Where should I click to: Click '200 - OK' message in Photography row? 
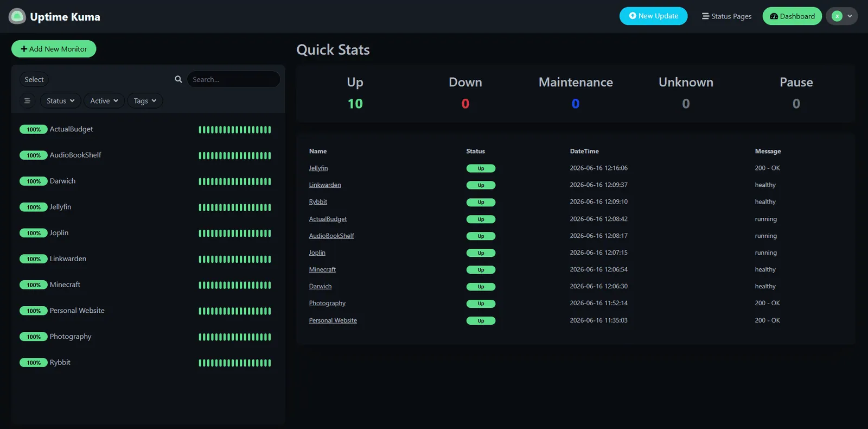[767, 303]
